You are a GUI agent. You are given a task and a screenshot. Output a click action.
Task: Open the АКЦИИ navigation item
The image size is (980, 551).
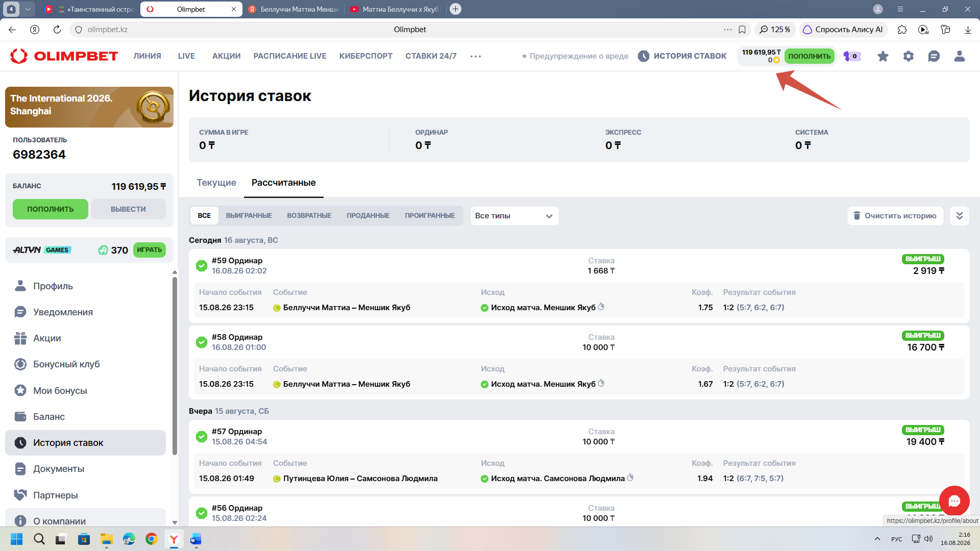point(227,56)
